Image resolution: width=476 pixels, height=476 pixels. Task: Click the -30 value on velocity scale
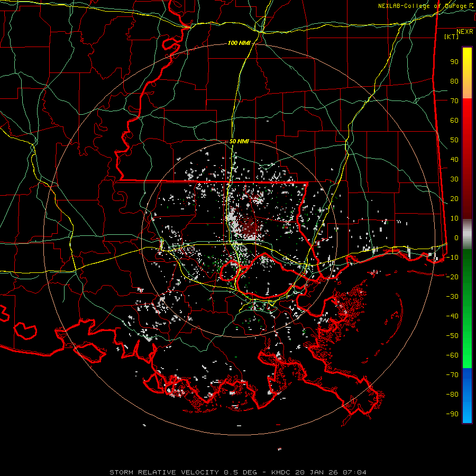pyautogui.click(x=452, y=297)
